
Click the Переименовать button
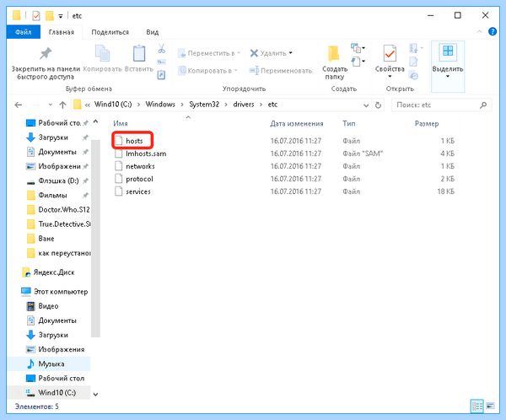point(281,70)
